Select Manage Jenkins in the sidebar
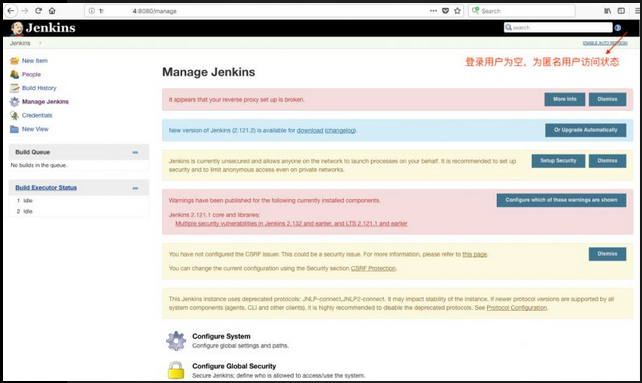Viewport: 642px width, 383px height. pos(45,102)
